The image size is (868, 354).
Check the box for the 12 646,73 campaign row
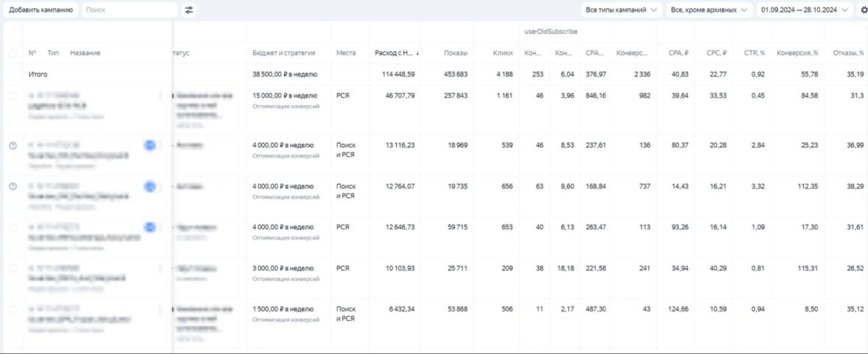[x=13, y=227]
